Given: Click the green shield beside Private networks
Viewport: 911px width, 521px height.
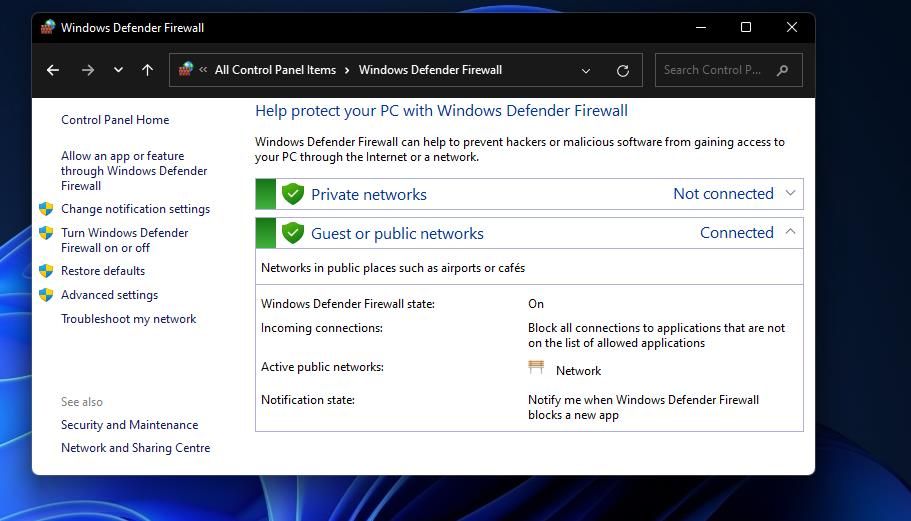Looking at the screenshot, I should point(292,194).
